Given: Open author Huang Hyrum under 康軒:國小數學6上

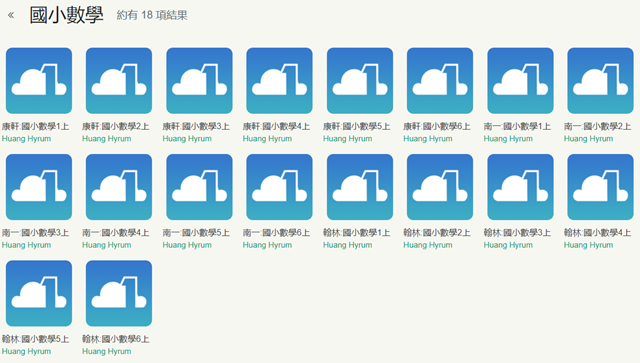Looking at the screenshot, I should pyautogui.click(x=428, y=139).
